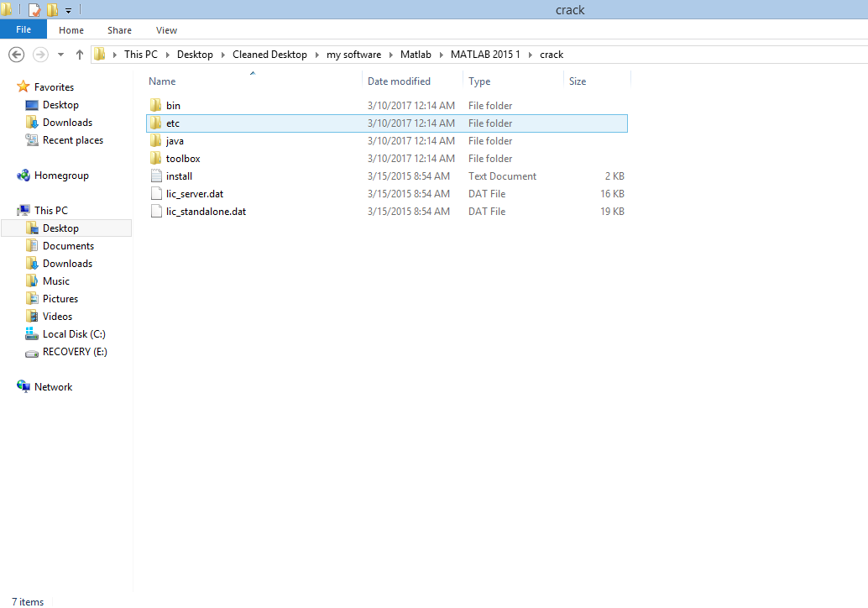Expand arrow after MATLAB 2015 1 breadcrumb
The image size is (868, 608).
531,55
